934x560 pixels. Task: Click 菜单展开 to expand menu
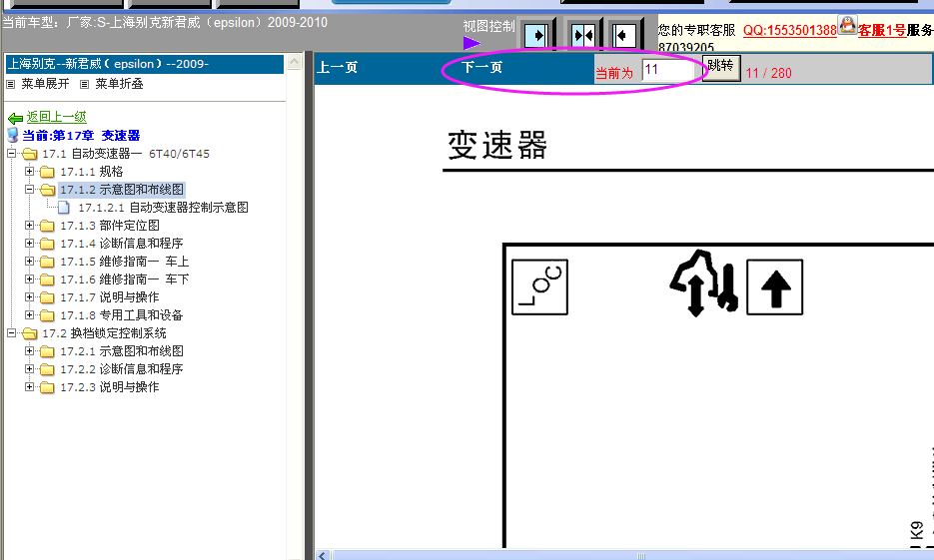coord(45,84)
